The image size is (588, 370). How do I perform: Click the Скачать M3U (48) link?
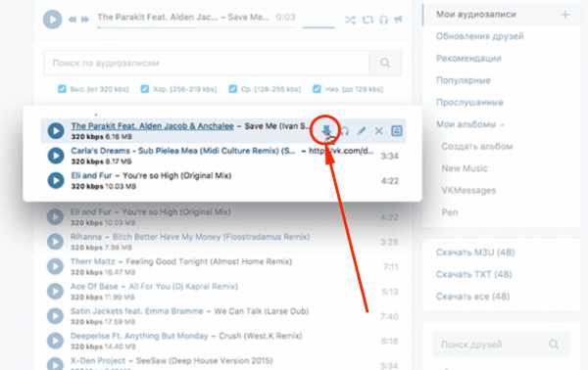click(475, 253)
